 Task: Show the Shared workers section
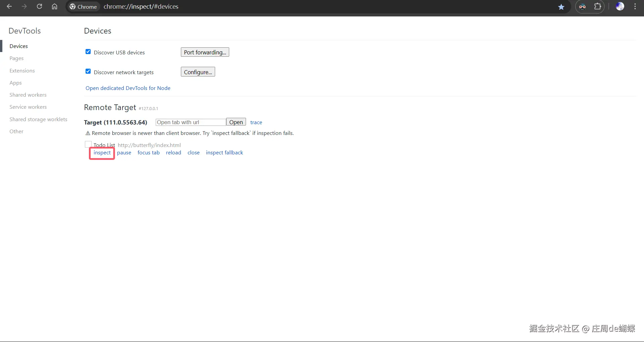click(28, 95)
